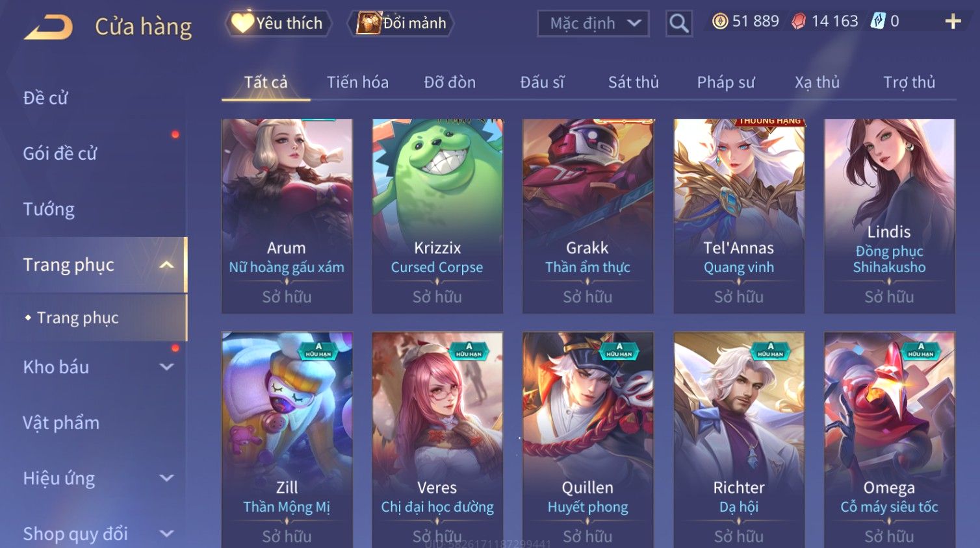Tap the red ruby currency icon

click(x=799, y=21)
